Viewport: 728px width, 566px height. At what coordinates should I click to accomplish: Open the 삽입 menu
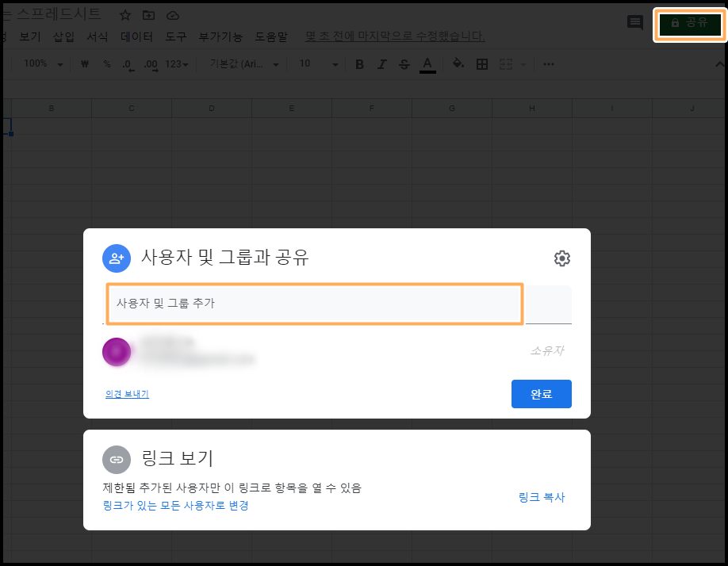click(63, 36)
